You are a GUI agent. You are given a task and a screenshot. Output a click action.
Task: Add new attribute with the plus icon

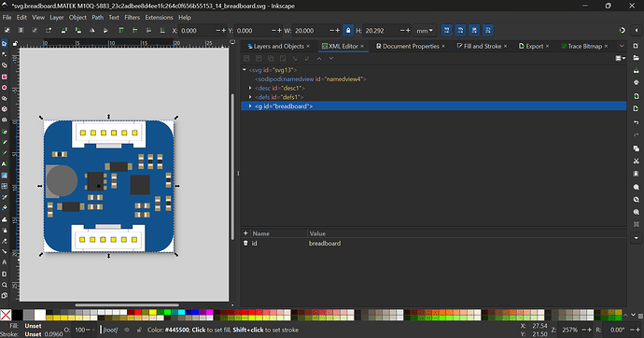click(x=245, y=233)
